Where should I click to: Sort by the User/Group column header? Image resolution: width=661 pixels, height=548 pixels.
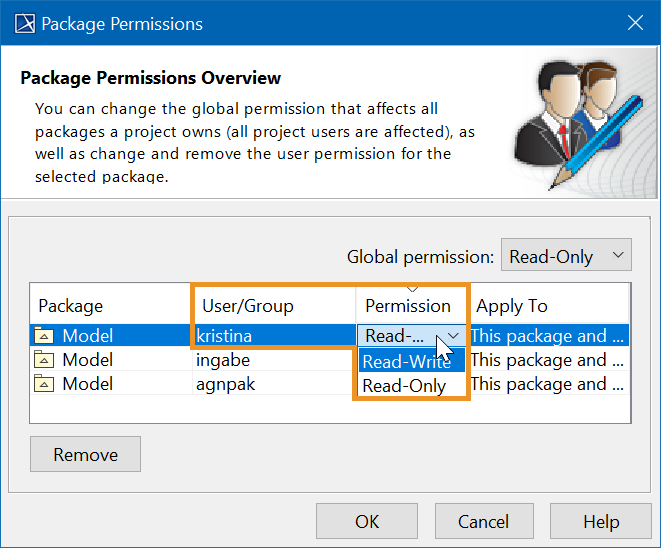[273, 306]
